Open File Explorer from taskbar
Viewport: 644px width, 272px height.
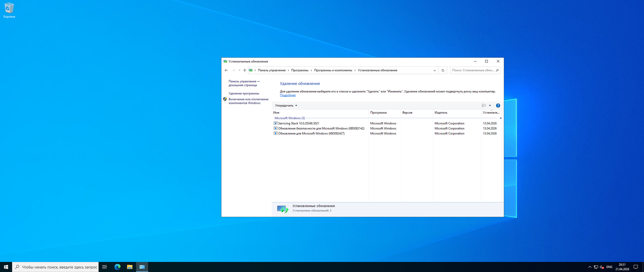(130, 267)
